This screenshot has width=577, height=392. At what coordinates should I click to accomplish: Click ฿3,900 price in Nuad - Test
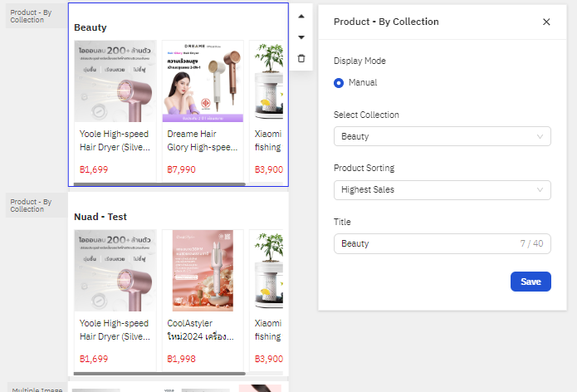point(269,359)
